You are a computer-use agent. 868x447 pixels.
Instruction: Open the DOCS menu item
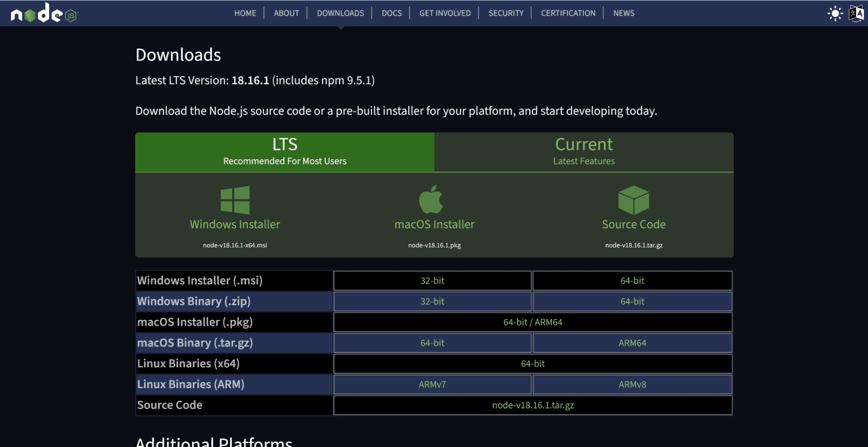tap(392, 13)
